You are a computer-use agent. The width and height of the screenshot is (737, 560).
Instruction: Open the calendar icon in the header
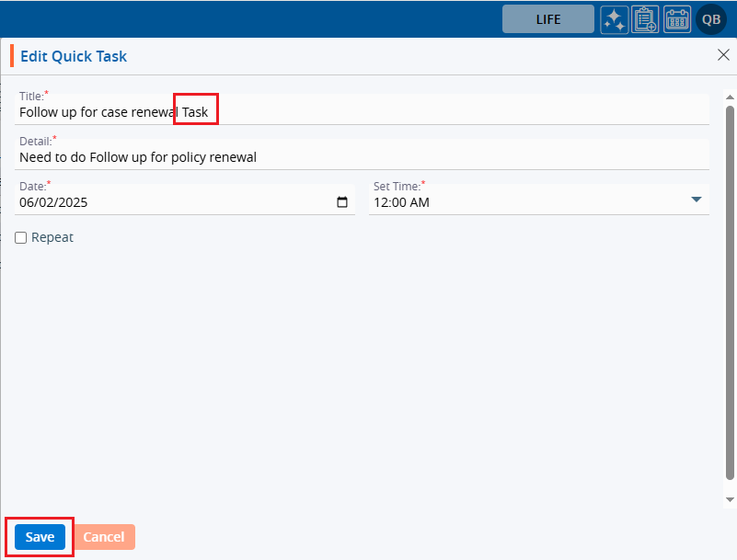677,19
